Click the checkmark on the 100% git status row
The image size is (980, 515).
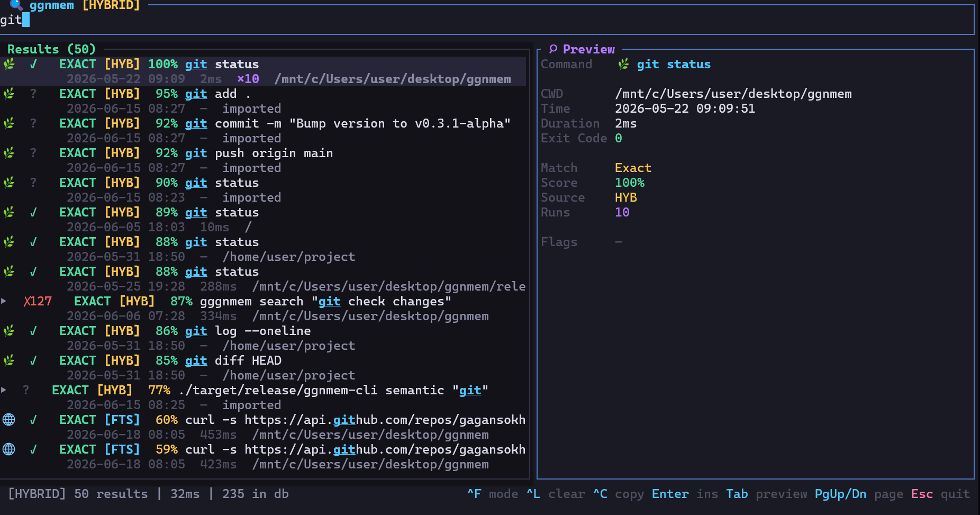tap(33, 64)
